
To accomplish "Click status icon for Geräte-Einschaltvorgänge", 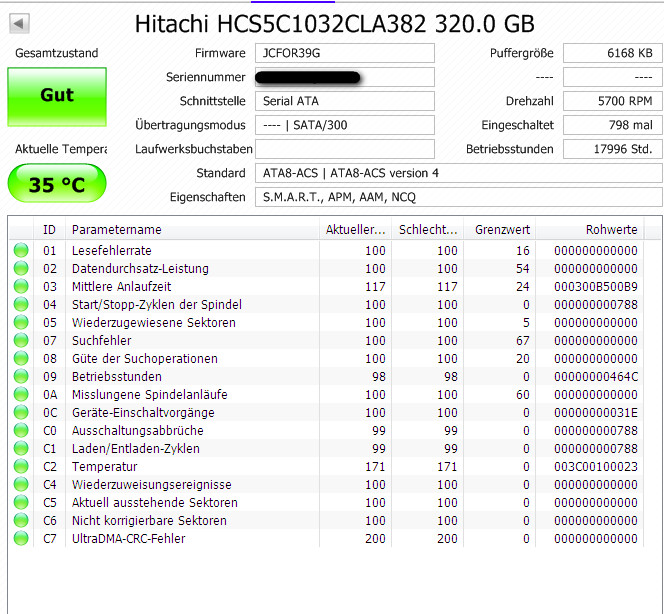I will [21, 412].
